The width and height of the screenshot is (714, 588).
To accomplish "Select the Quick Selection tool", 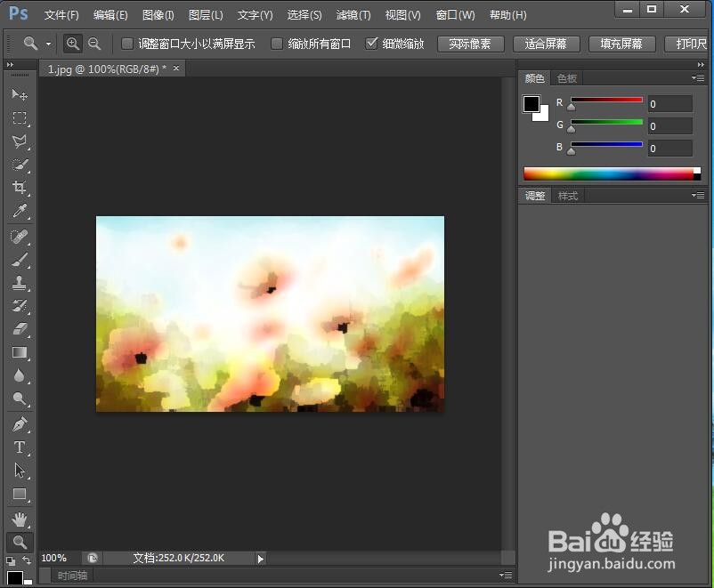I will (19, 165).
